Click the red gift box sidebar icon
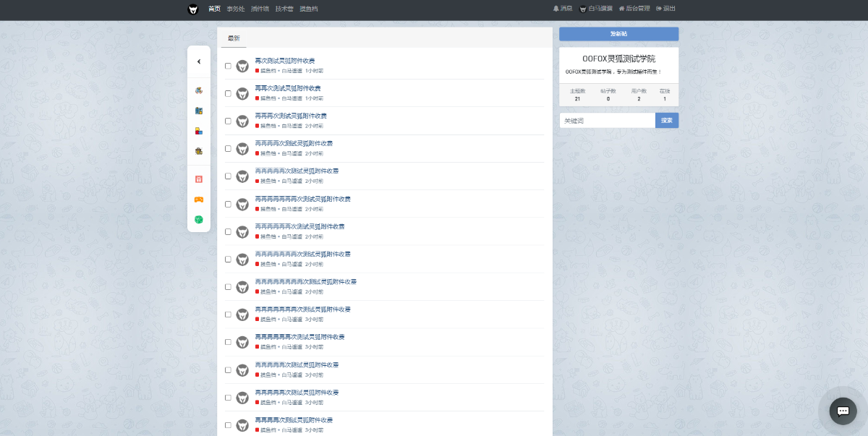The height and width of the screenshot is (436, 868). (x=199, y=179)
